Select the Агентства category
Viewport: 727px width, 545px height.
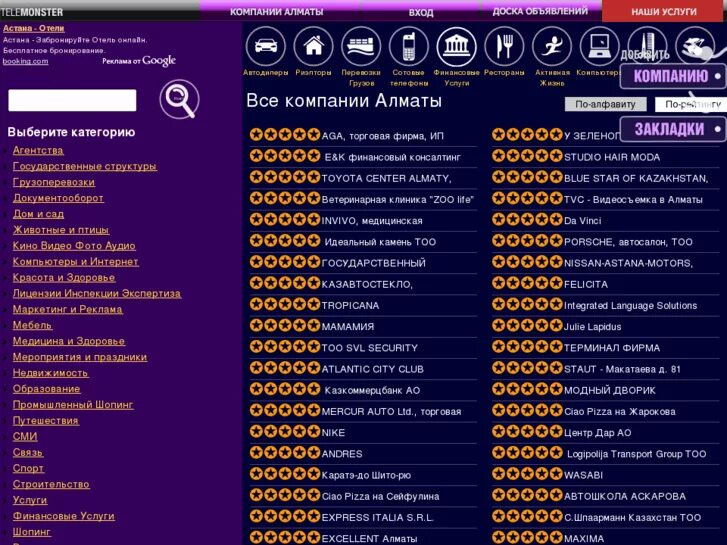(x=38, y=150)
